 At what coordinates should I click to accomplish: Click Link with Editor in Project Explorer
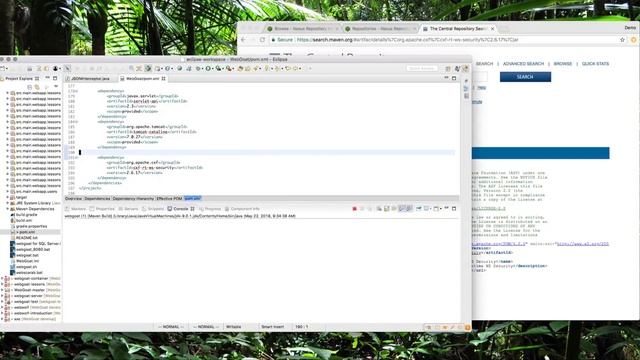(37, 87)
